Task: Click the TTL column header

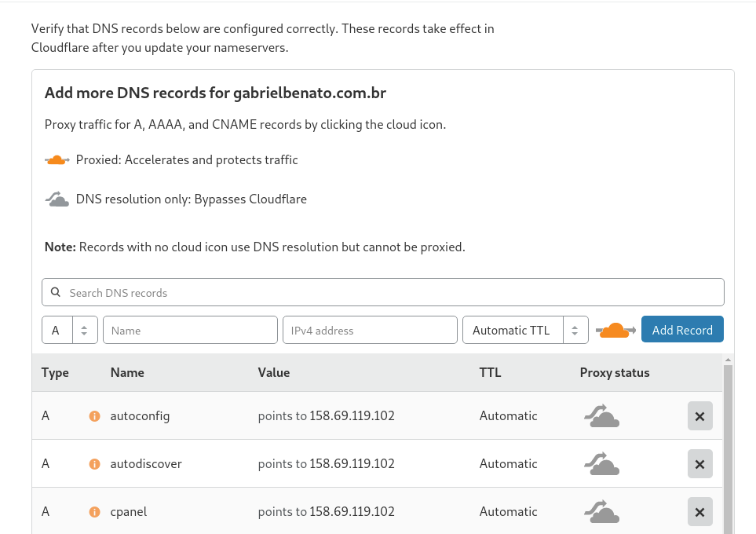Action: coord(491,372)
